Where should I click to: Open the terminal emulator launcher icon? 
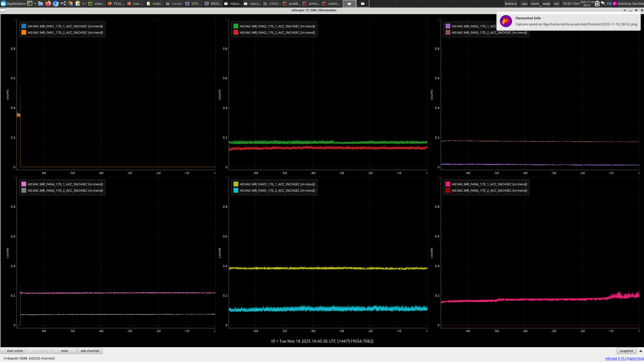point(30,4)
